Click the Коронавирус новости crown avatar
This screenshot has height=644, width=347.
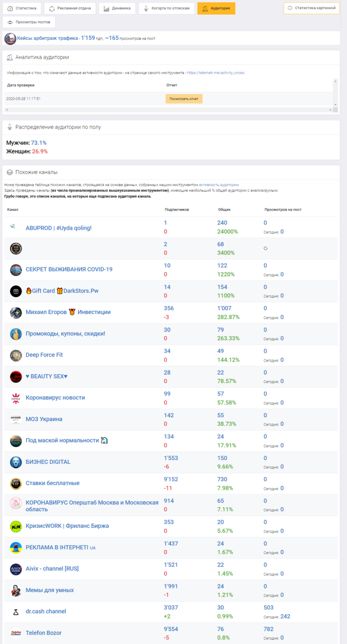(16, 398)
